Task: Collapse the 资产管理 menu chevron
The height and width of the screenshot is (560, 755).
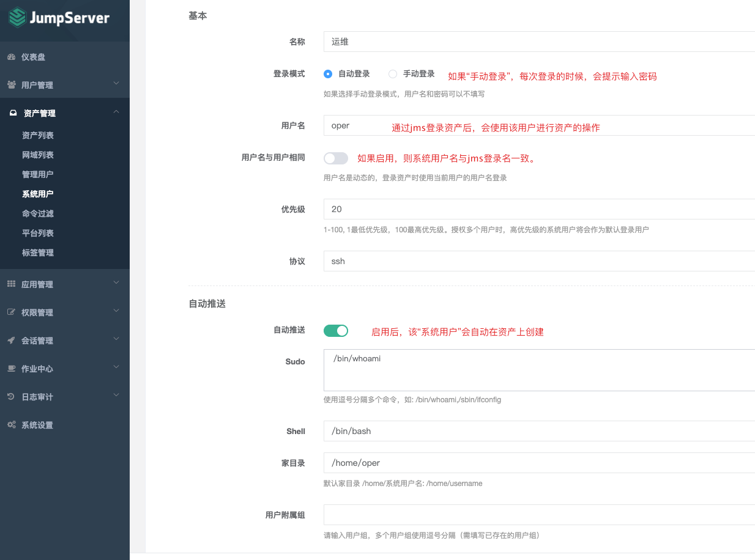Action: click(116, 111)
